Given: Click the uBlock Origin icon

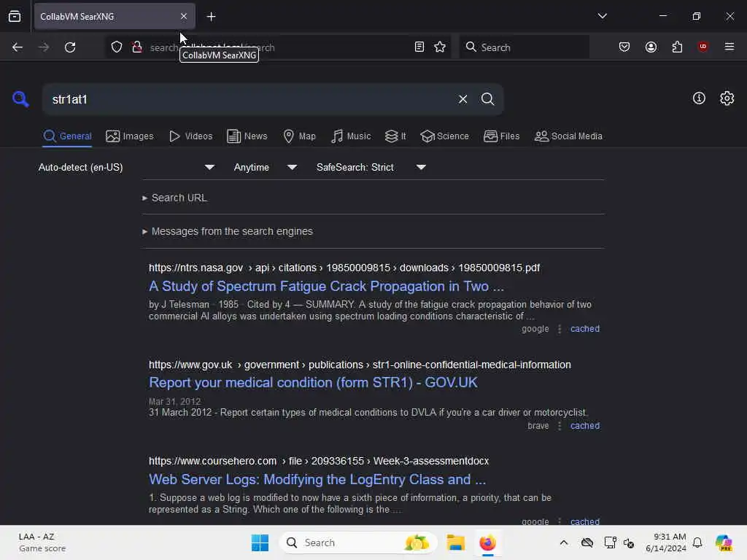Looking at the screenshot, I should (x=703, y=47).
